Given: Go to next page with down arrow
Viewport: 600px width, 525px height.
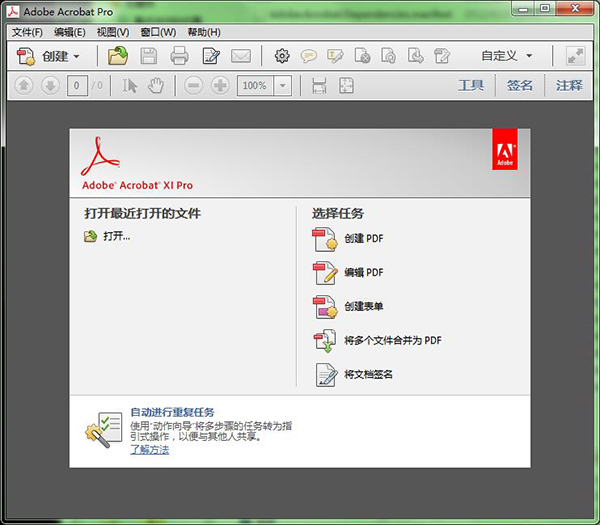Looking at the screenshot, I should point(50,85).
